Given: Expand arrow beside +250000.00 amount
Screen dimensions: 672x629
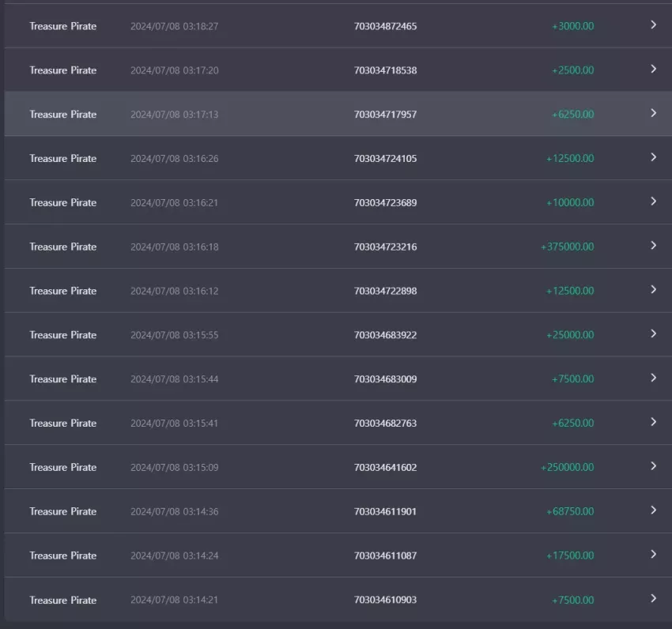Looking at the screenshot, I should click(653, 466).
